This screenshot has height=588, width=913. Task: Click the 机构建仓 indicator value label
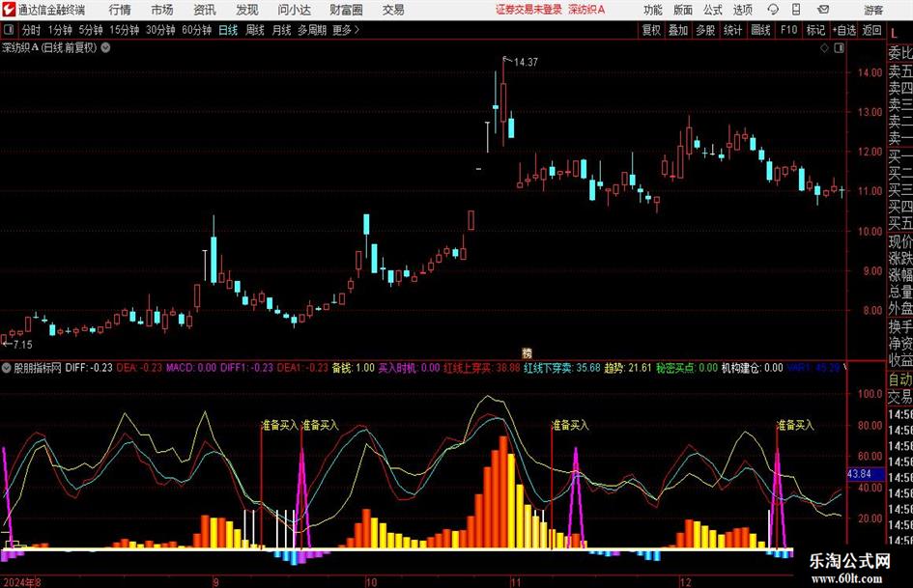tap(753, 367)
